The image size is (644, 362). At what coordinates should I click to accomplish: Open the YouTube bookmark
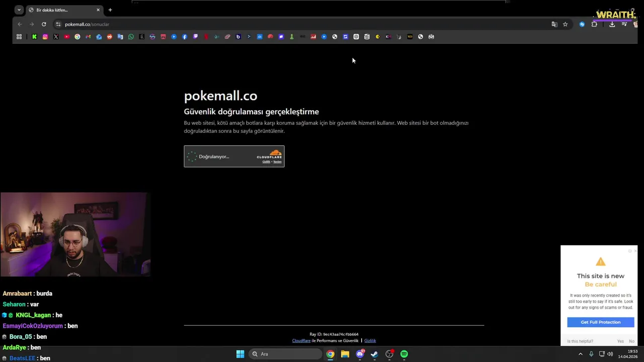tap(66, 37)
